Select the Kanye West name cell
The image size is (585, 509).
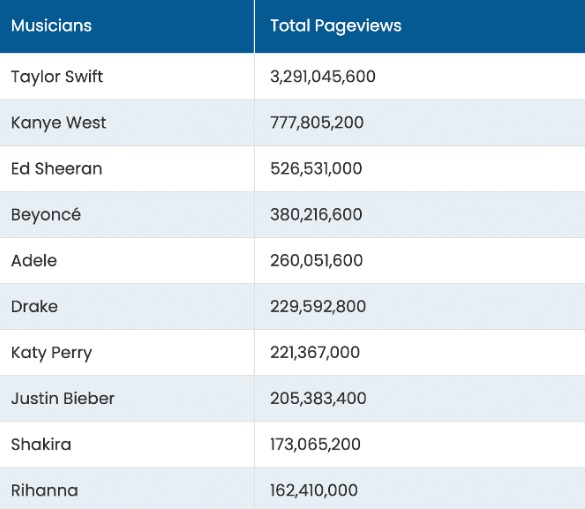(x=127, y=122)
